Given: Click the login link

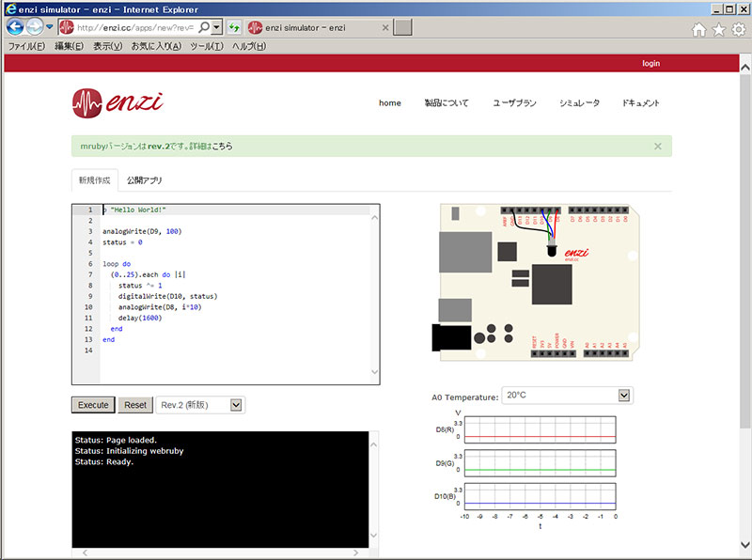Looking at the screenshot, I should 650,63.
